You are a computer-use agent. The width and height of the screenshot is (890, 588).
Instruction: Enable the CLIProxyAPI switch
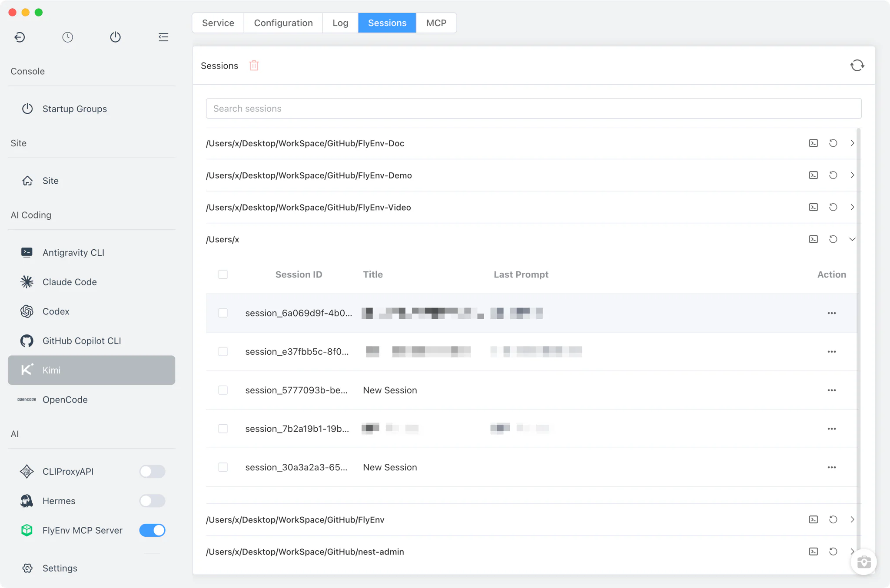tap(152, 472)
